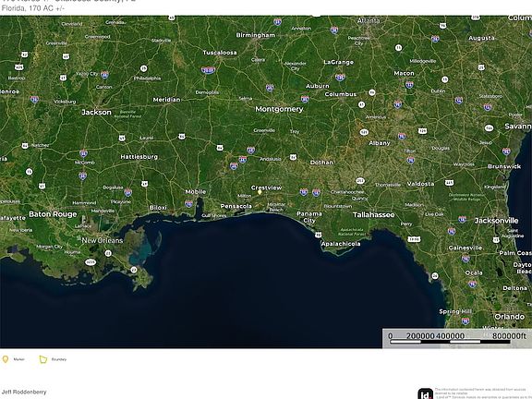This screenshot has width=532, height=399.
Task: Click the Jeff Roddenberry name text
Action: coord(24,392)
